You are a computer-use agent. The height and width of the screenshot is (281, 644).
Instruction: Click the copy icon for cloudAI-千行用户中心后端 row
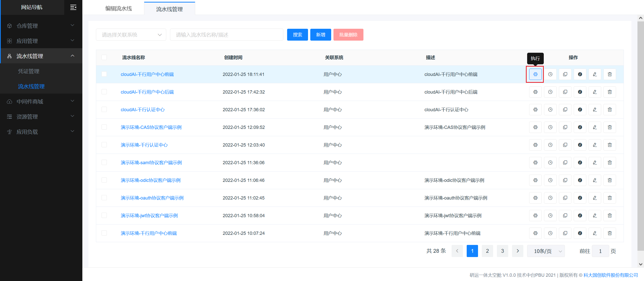tap(565, 92)
